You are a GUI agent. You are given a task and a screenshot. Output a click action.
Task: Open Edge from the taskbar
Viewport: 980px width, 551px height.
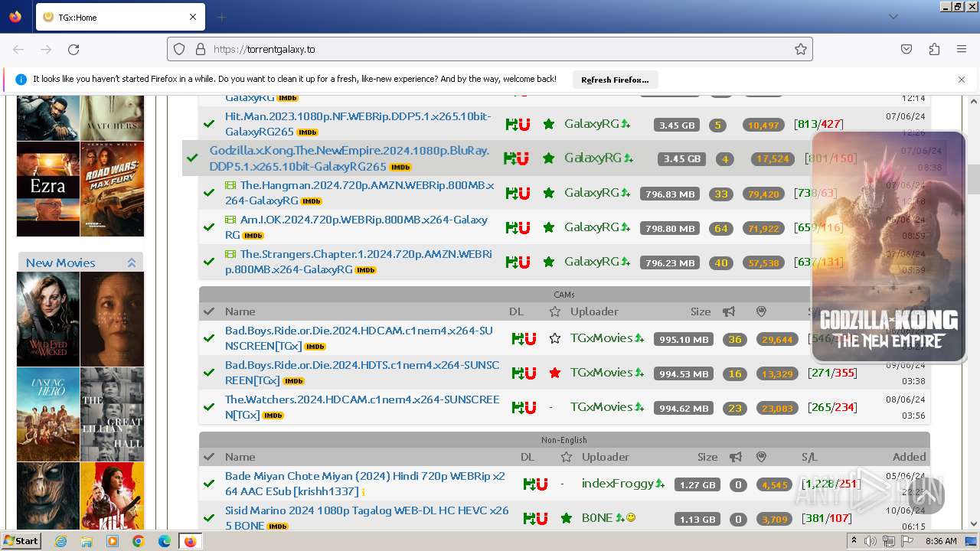(x=164, y=541)
